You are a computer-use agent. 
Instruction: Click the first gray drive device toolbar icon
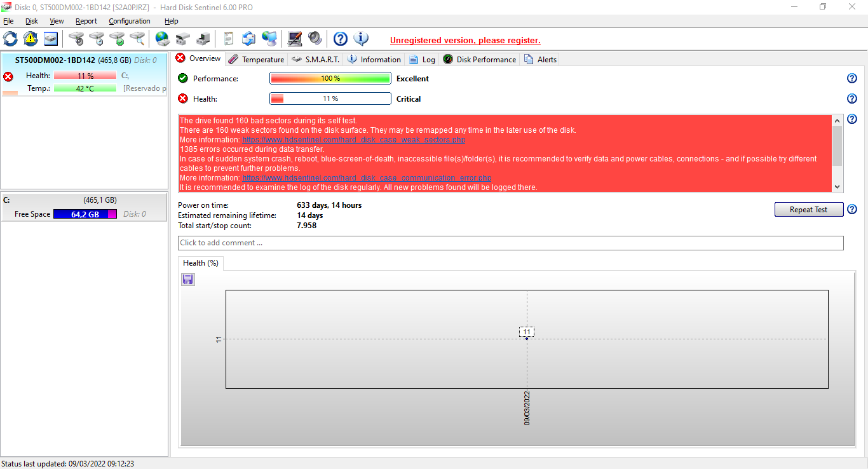[x=183, y=39]
